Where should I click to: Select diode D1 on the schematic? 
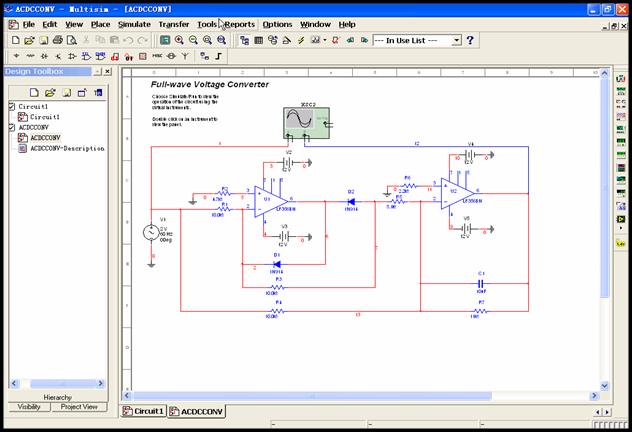[276, 264]
